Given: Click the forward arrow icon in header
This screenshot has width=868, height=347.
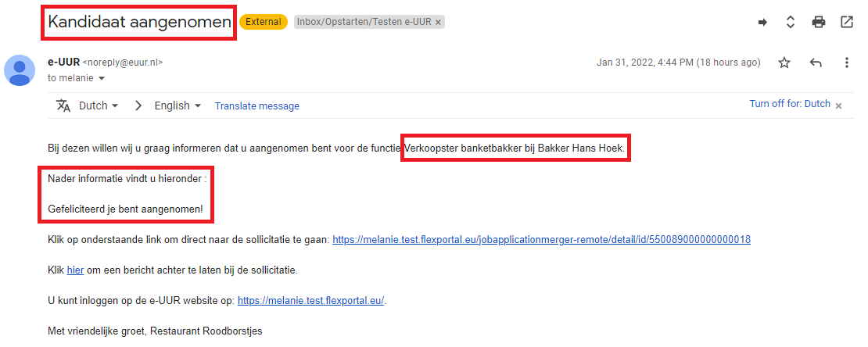Looking at the screenshot, I should [762, 22].
